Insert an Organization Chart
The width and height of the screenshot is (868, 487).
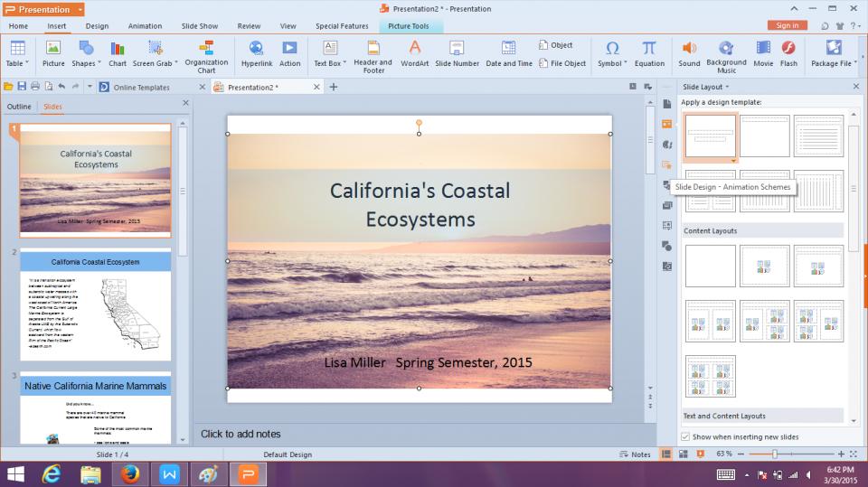pyautogui.click(x=206, y=57)
